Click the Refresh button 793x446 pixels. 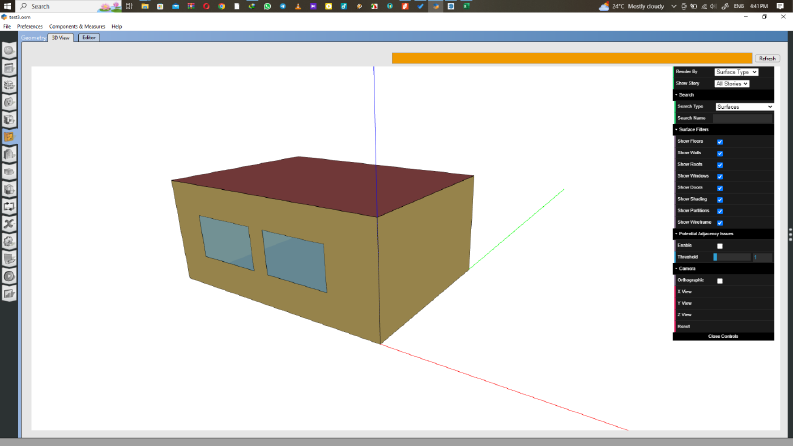point(767,59)
